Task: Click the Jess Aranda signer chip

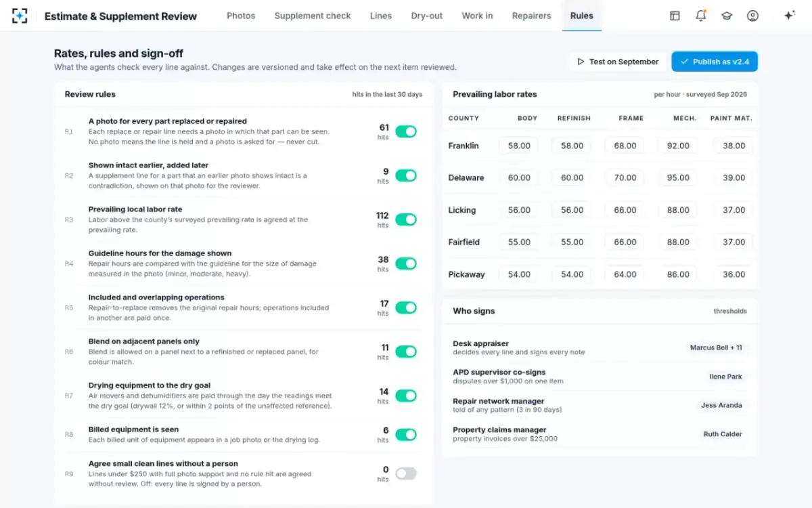Action: pyautogui.click(x=721, y=405)
